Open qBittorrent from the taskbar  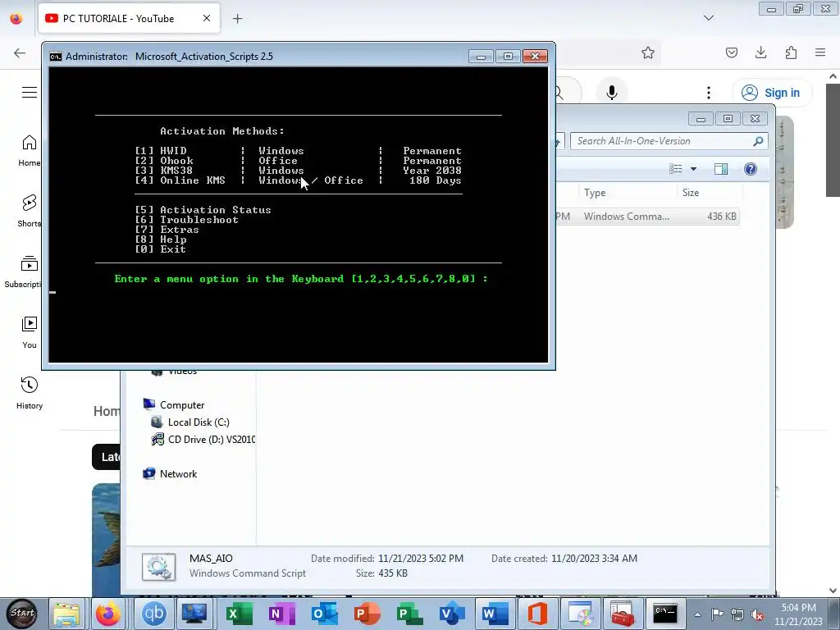click(x=153, y=614)
